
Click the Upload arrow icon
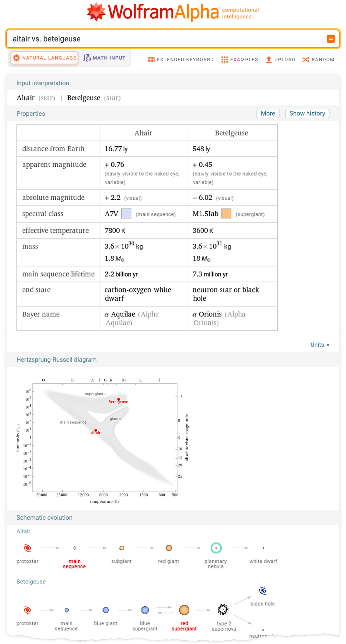point(269,59)
